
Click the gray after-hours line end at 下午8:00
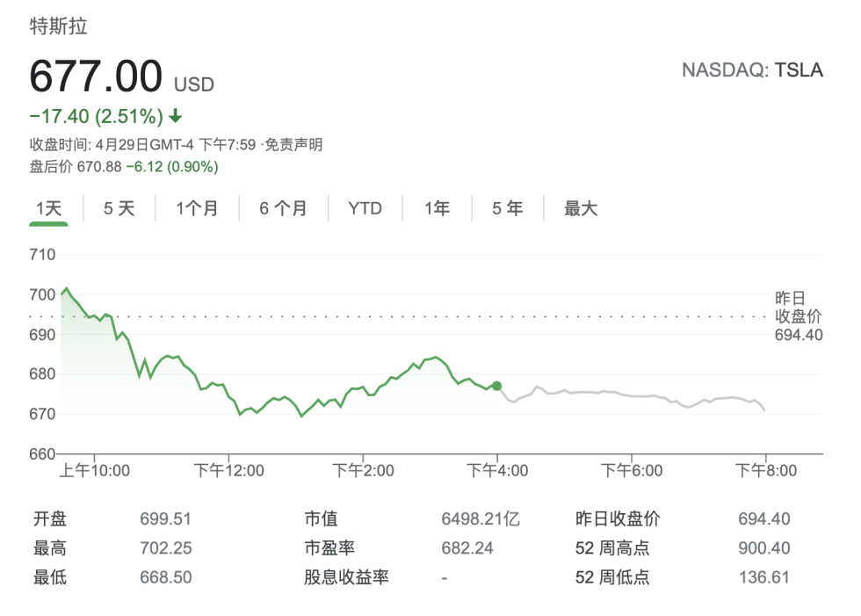[764, 410]
